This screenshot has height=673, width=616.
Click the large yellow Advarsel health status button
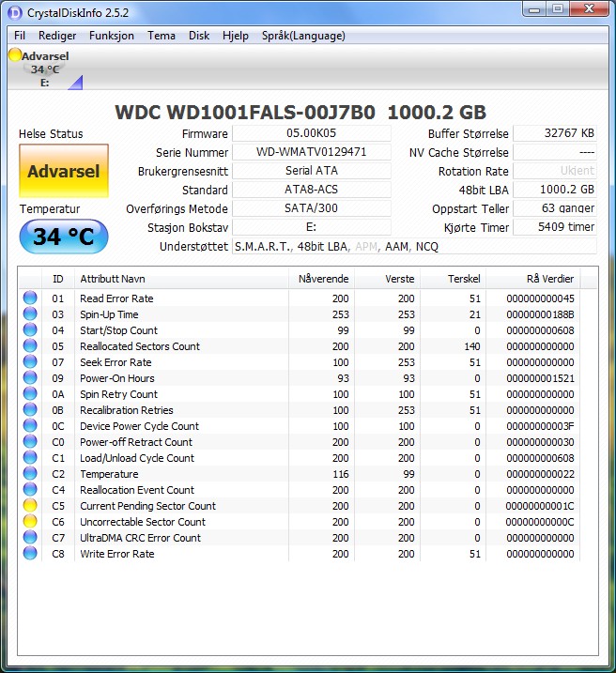[64, 171]
